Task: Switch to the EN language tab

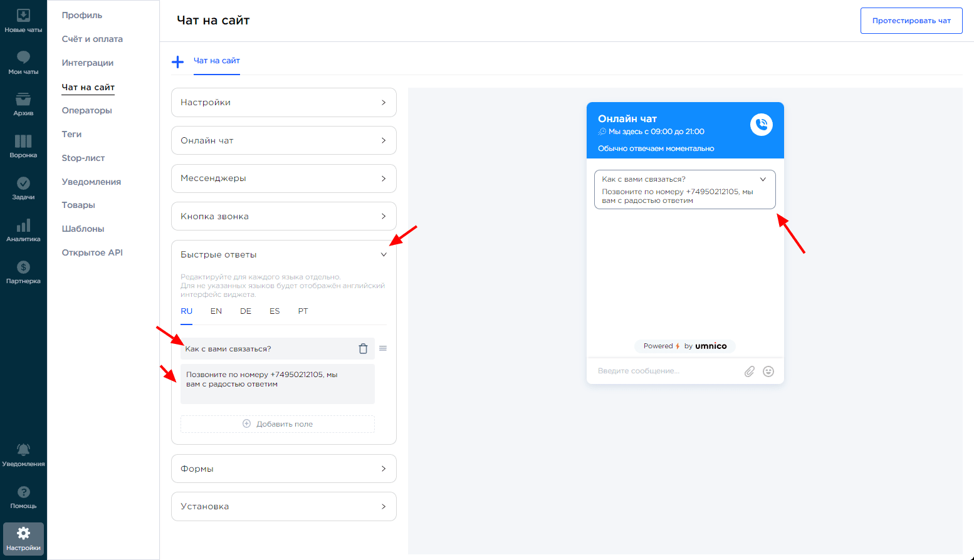Action: tap(216, 311)
